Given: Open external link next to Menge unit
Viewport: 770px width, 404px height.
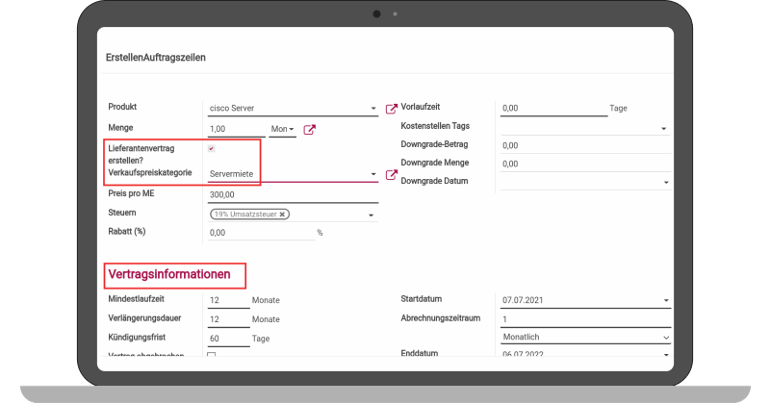Looking at the screenshot, I should coord(310,129).
